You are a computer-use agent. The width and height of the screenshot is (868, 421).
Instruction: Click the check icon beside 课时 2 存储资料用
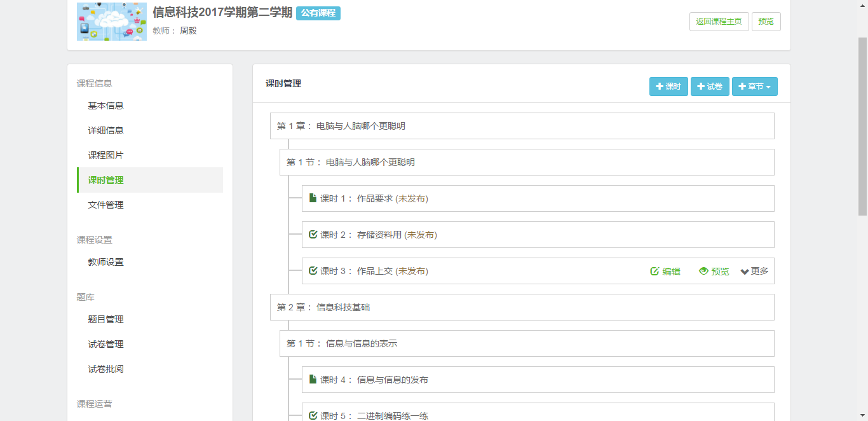(x=313, y=235)
